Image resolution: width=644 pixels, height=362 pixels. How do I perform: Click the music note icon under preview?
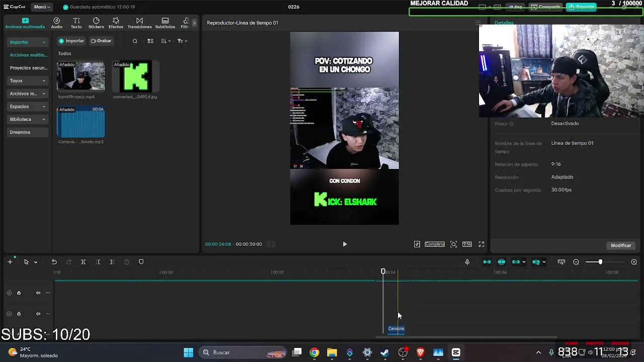[417, 244]
